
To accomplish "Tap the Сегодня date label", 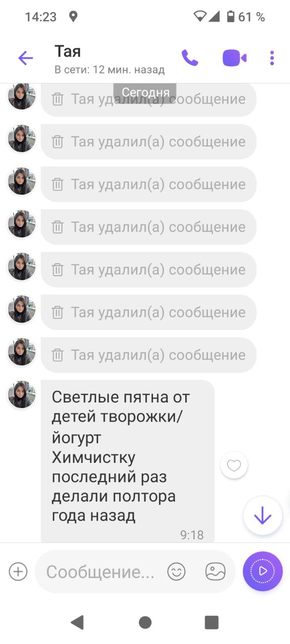I will [x=145, y=93].
